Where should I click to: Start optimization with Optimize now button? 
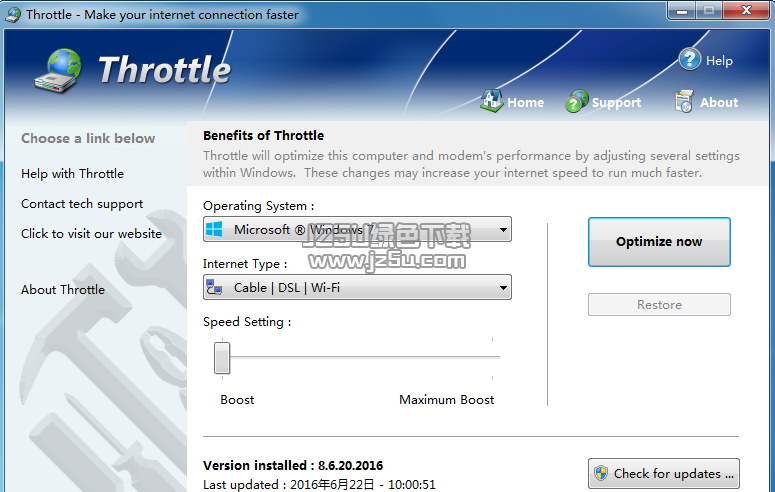pyautogui.click(x=659, y=242)
